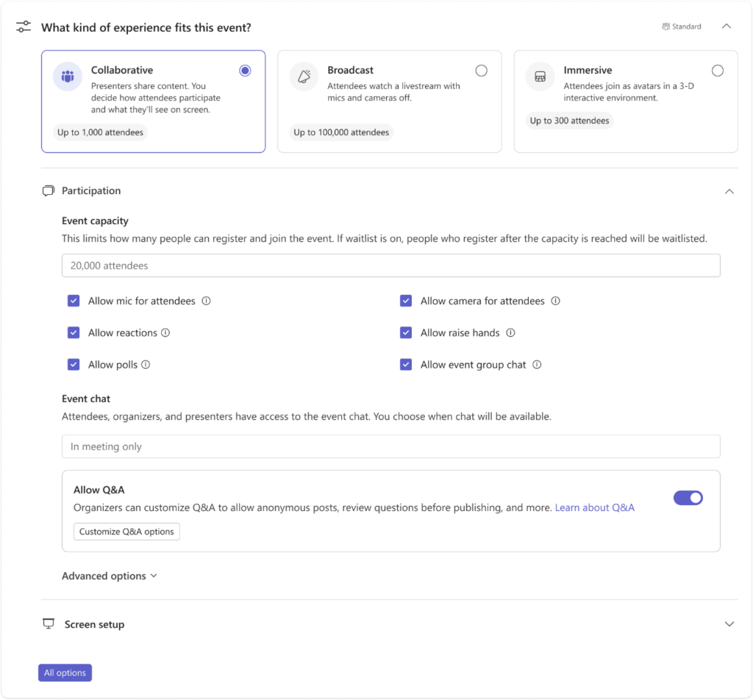
Task: Collapse the Participation section chevron
Action: (729, 191)
